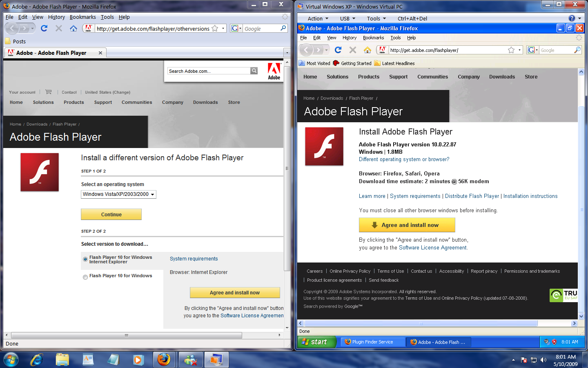Click the yellow Continue button
Screen dimensions: 588x368
pyautogui.click(x=111, y=214)
